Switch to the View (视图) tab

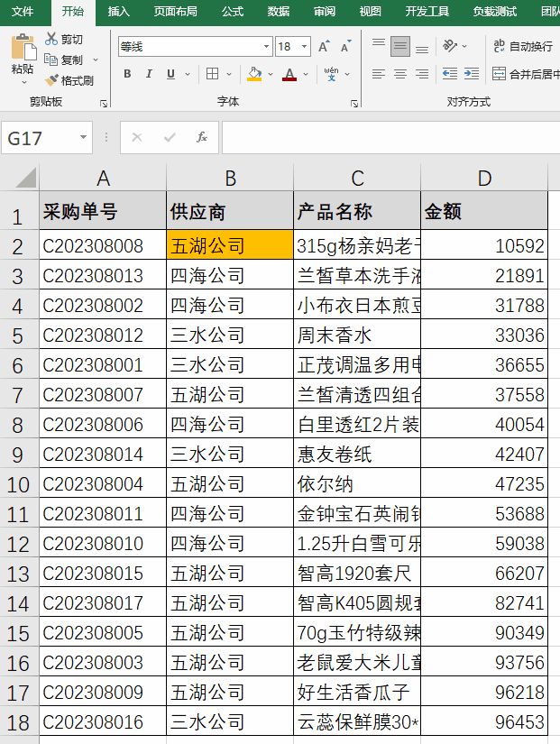click(370, 12)
